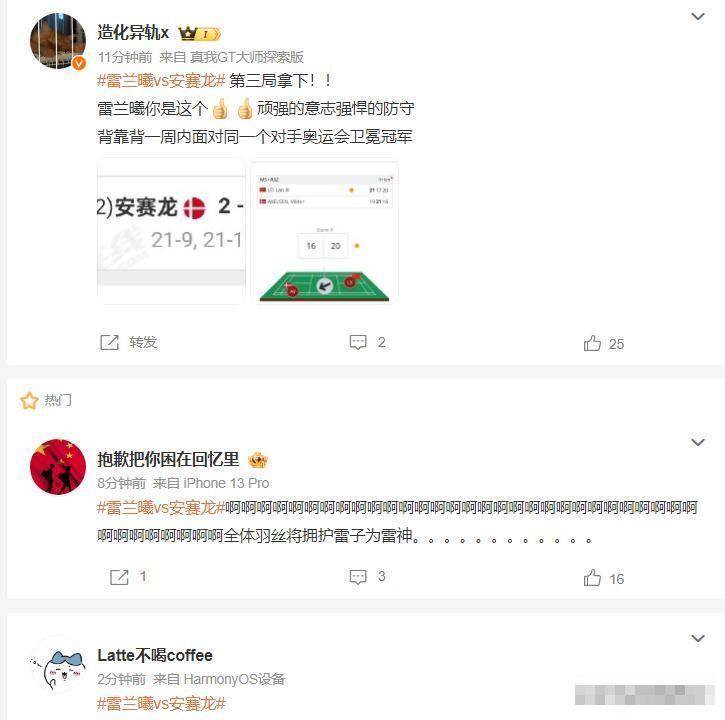
Task: Open hashtag #雷兰曦vs安赛龙# in Latte不喝coffee post
Action: coord(161,704)
